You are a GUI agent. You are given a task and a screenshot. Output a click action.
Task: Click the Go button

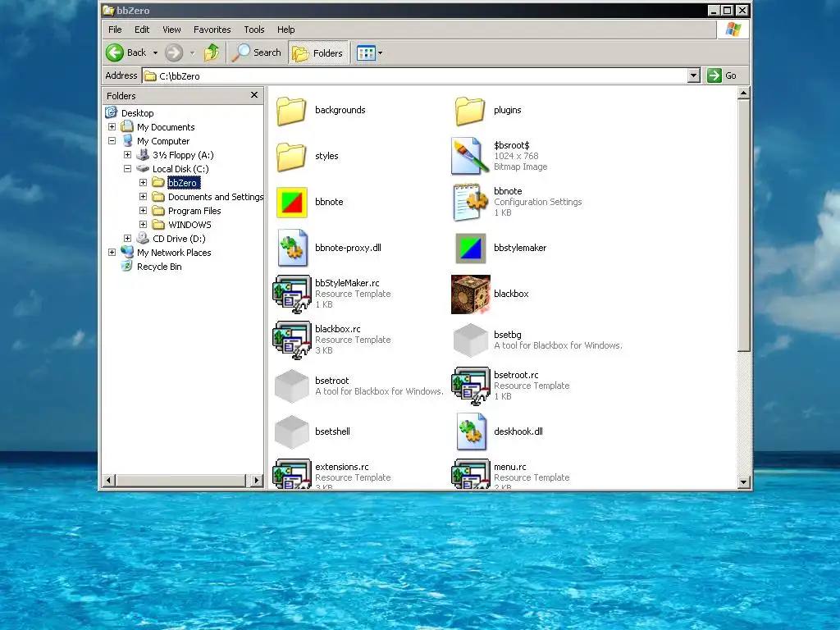723,75
